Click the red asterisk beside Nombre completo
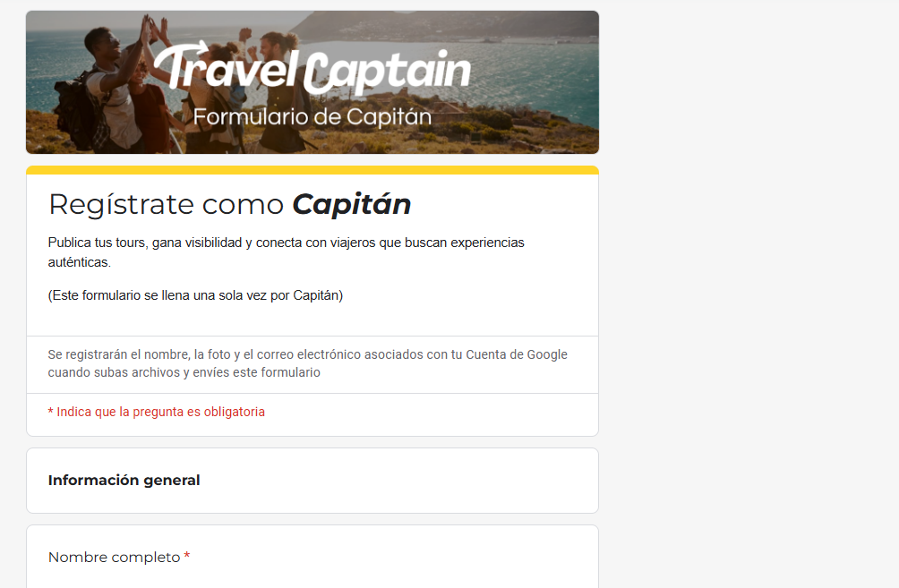Viewport: 899px width, 588px height. coord(187,556)
